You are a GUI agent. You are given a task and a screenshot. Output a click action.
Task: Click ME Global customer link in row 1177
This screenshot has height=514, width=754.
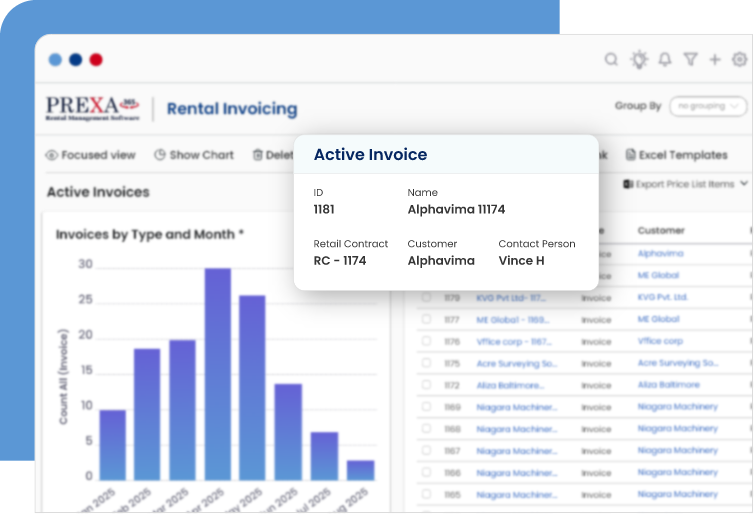[x=658, y=319]
